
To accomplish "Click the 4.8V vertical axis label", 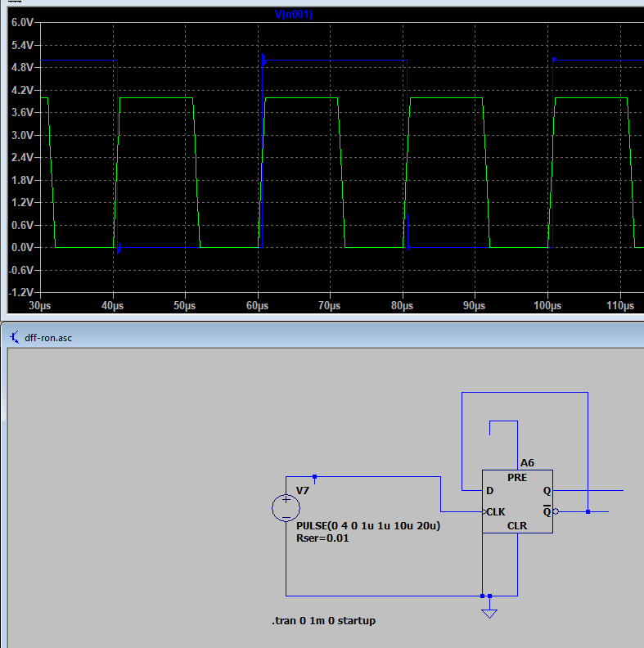I will click(22, 67).
